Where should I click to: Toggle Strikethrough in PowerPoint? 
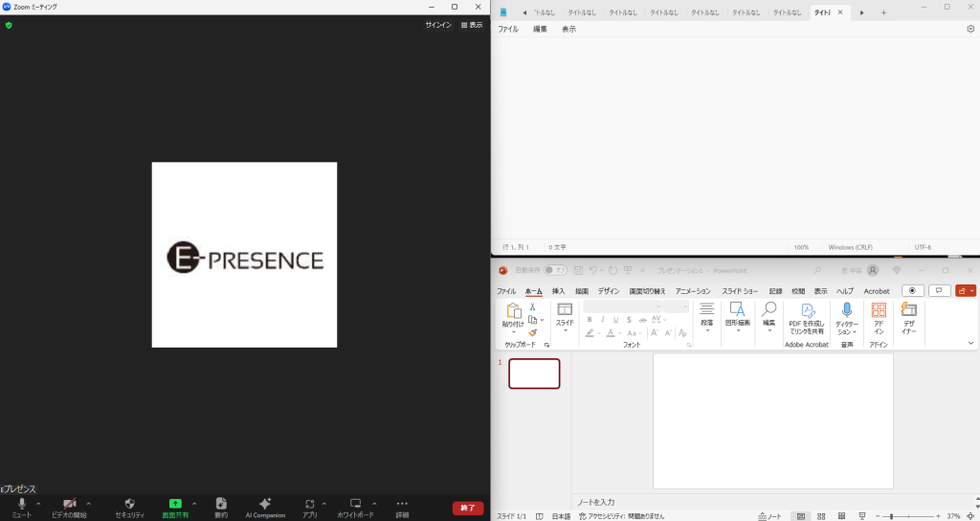pos(642,320)
